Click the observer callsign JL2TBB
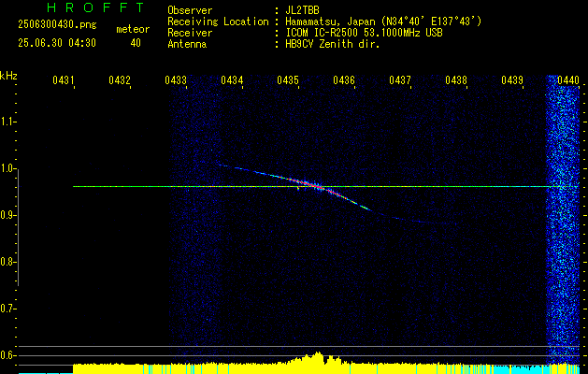Viewport: 588px width, 374px height. [302, 10]
